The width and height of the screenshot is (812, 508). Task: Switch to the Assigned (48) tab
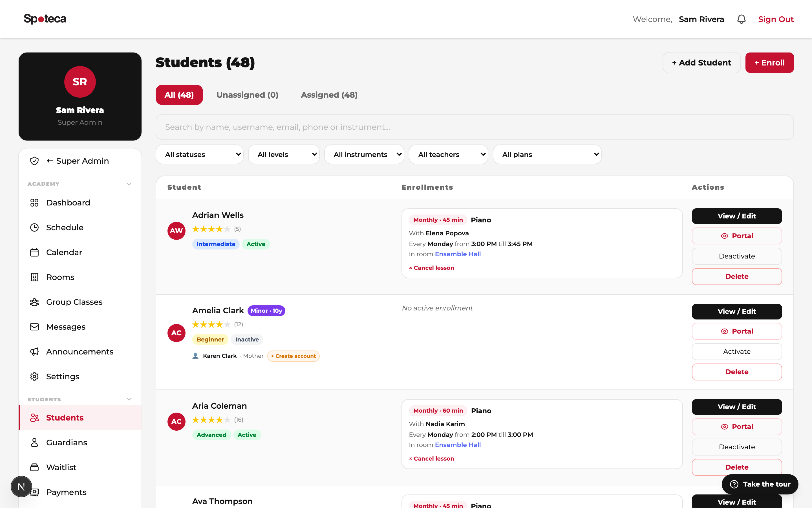click(329, 95)
